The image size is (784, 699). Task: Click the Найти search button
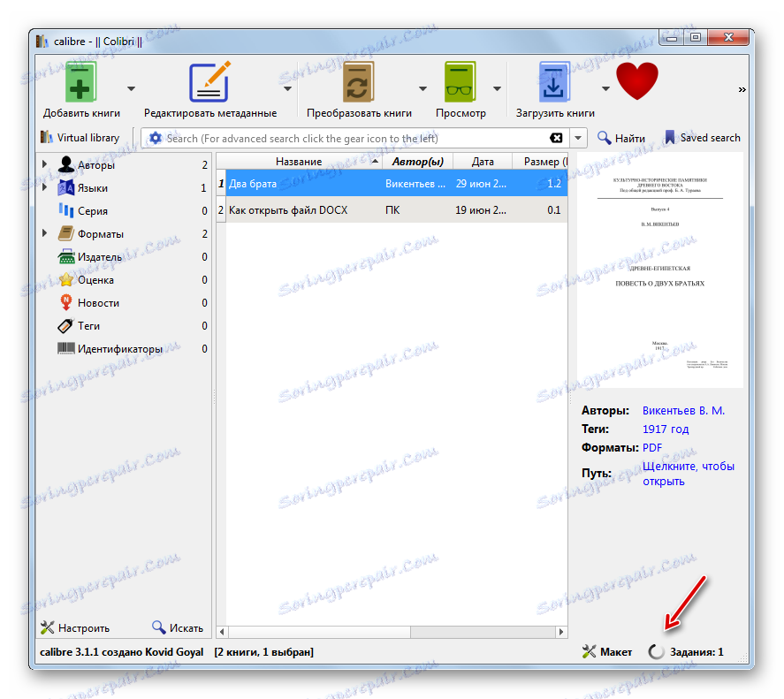pos(621,138)
